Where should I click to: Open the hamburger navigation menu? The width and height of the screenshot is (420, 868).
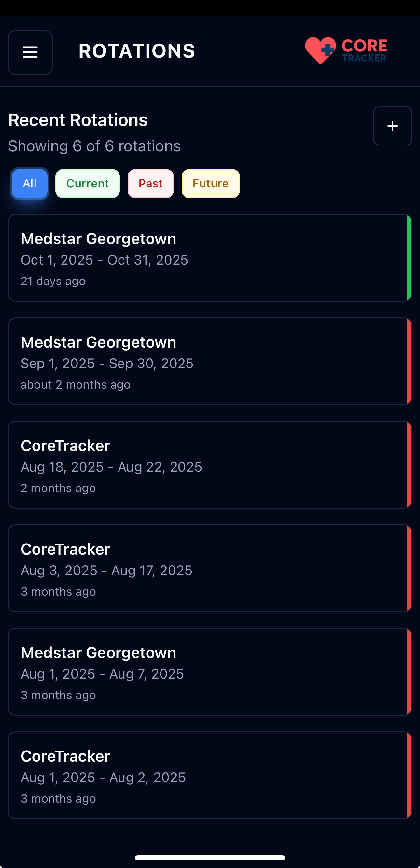[30, 52]
